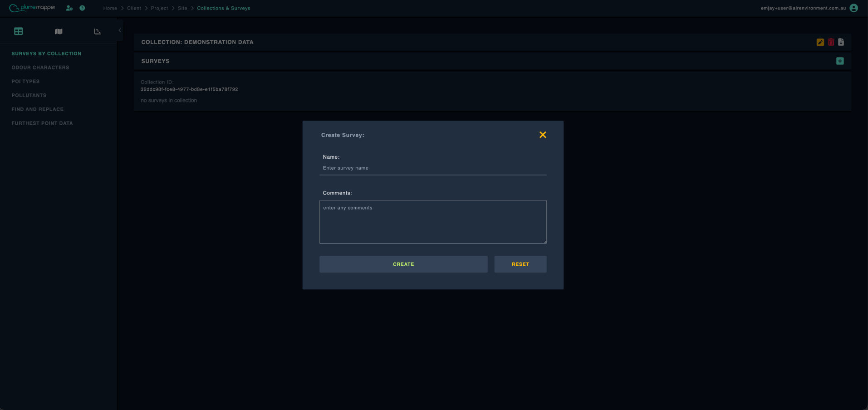Viewport: 868px width, 410px height.
Task: Go to Project breadcrumb
Action: (160, 8)
